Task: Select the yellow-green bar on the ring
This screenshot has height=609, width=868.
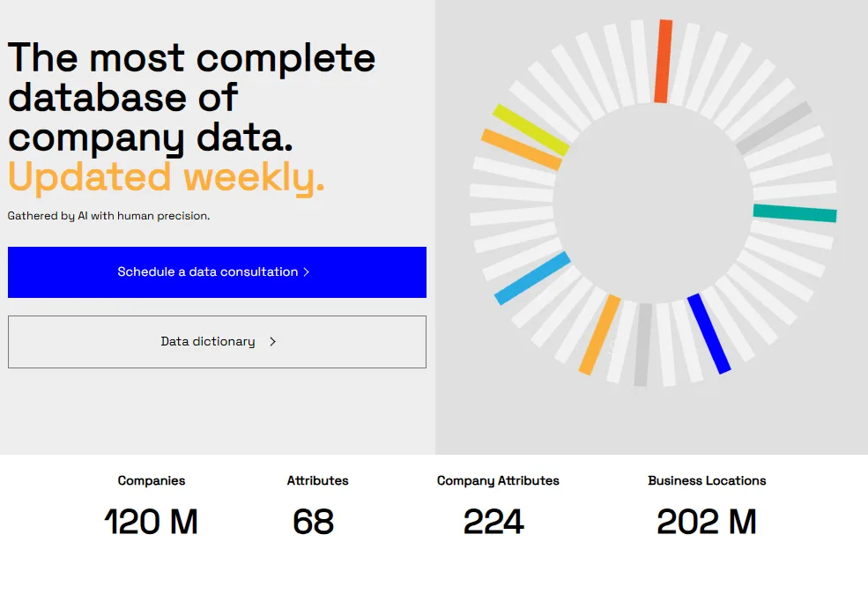Action: [x=530, y=130]
